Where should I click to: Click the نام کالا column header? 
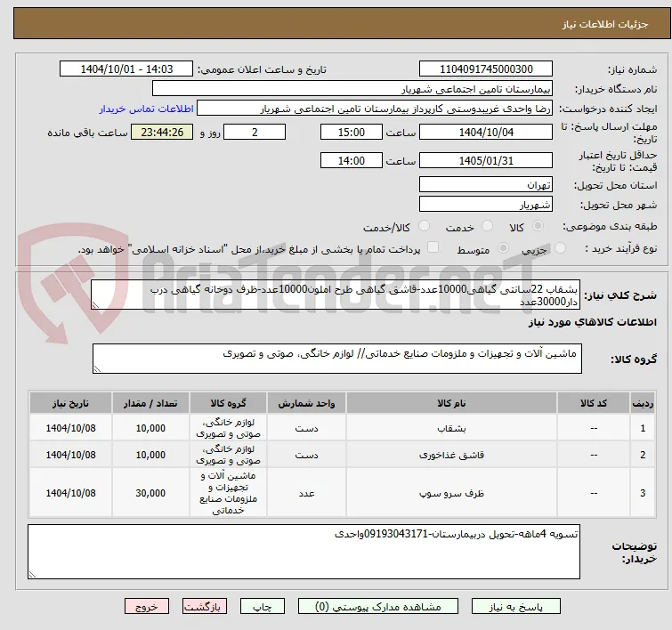point(452,403)
